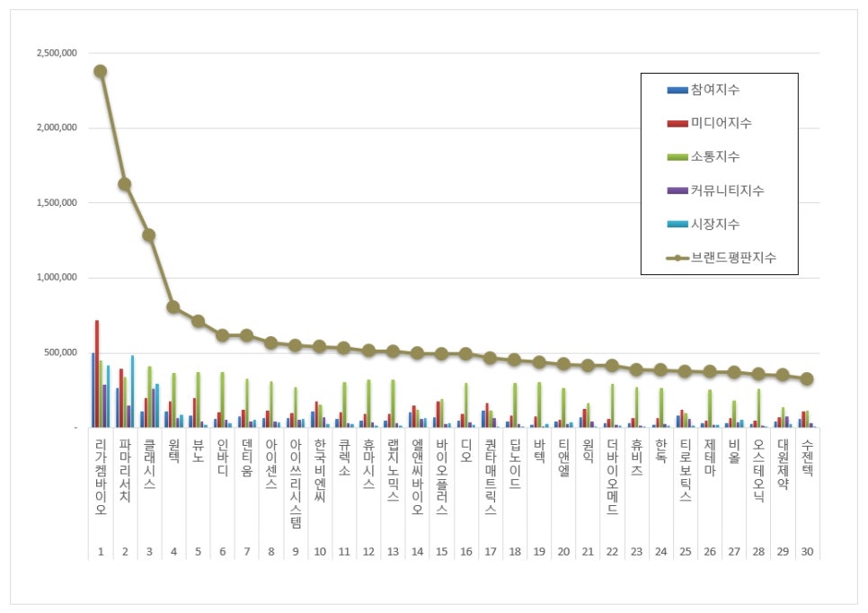Click the 수젠텍 category label

(807, 458)
